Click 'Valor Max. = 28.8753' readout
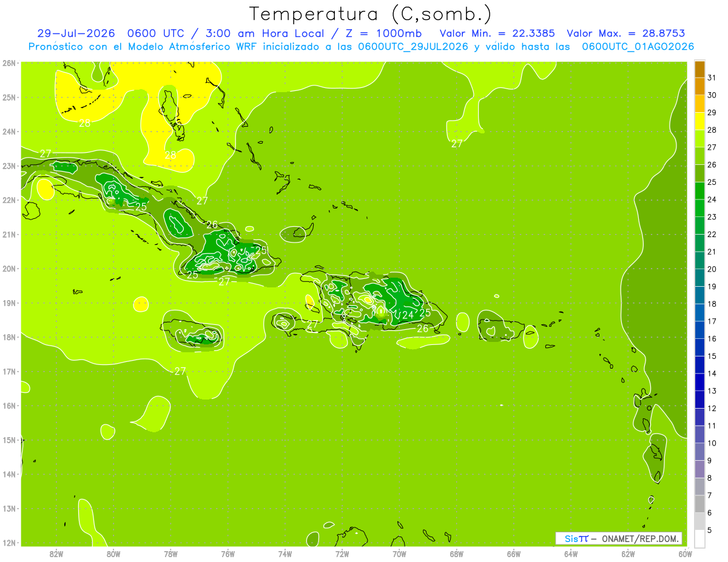This screenshot has height=562, width=728. (627, 33)
